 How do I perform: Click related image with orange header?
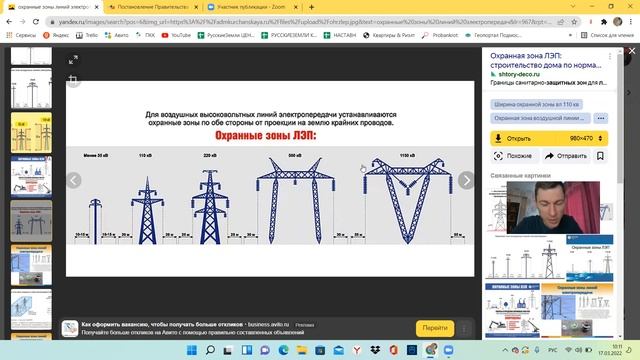577,310
